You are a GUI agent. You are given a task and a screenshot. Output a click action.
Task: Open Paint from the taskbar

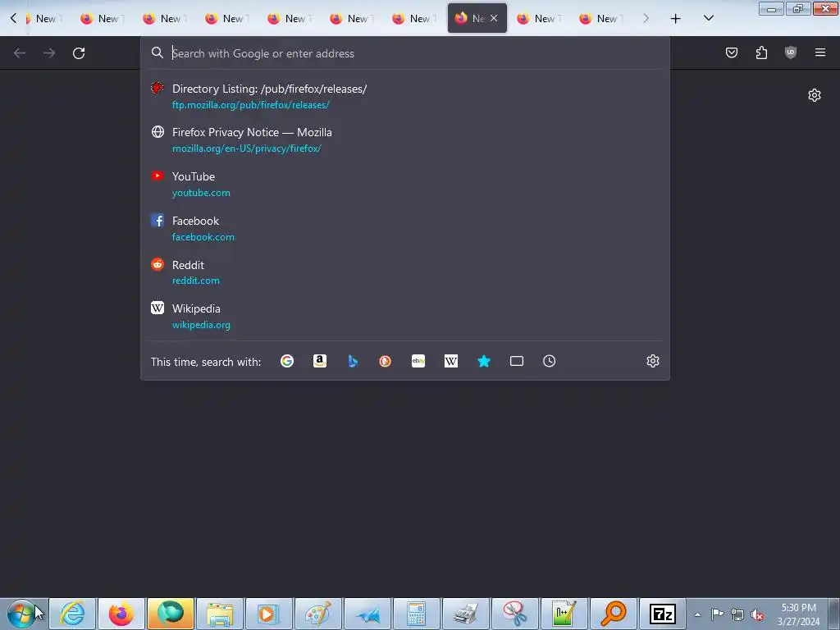[x=318, y=614]
